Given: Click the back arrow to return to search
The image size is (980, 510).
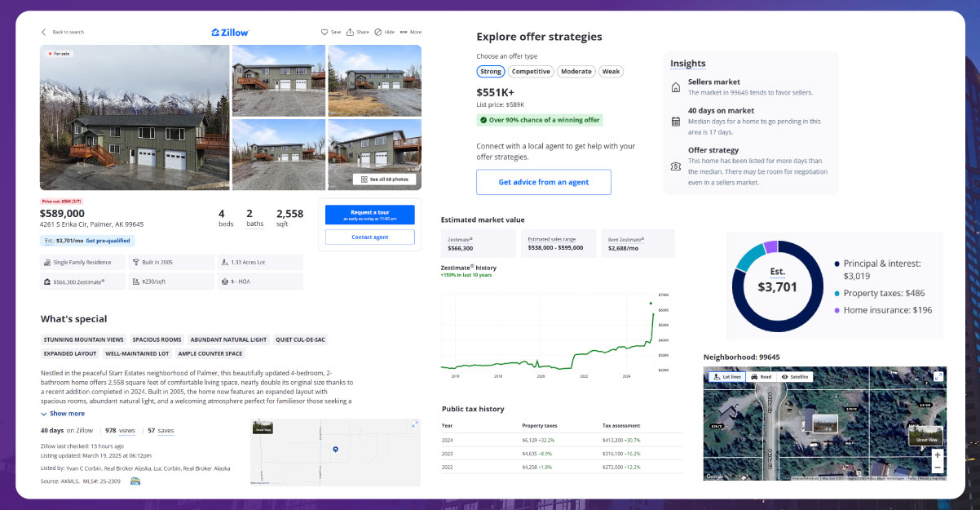Looking at the screenshot, I should pos(43,32).
